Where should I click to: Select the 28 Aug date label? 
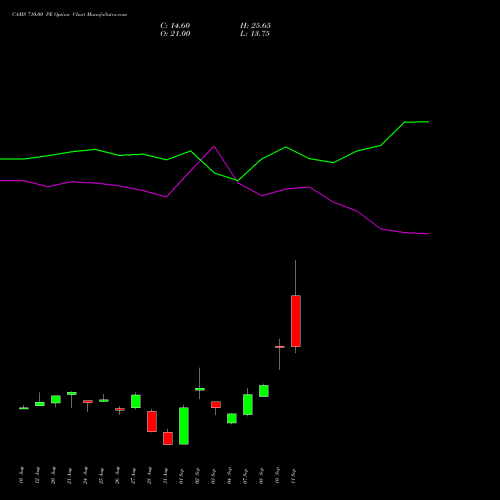coord(149,475)
